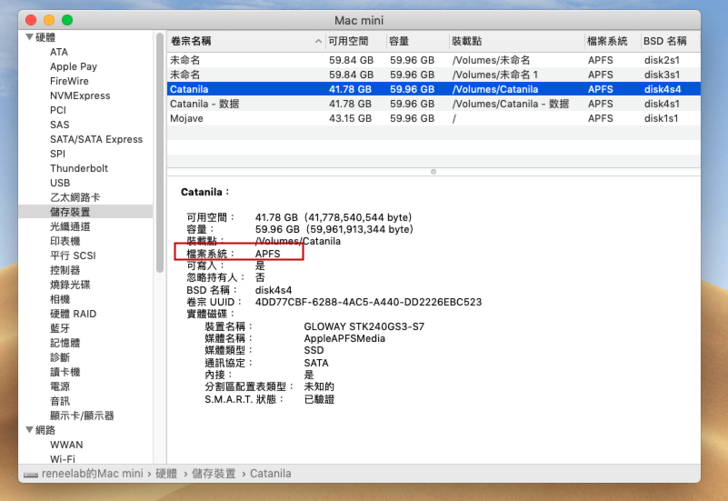
Task: Click reneelab的Mac mini in path bar
Action: [x=92, y=474]
